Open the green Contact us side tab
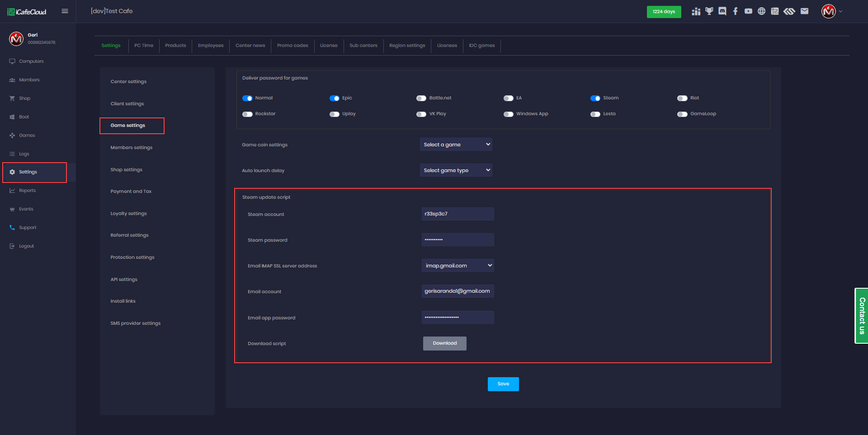 click(x=862, y=316)
